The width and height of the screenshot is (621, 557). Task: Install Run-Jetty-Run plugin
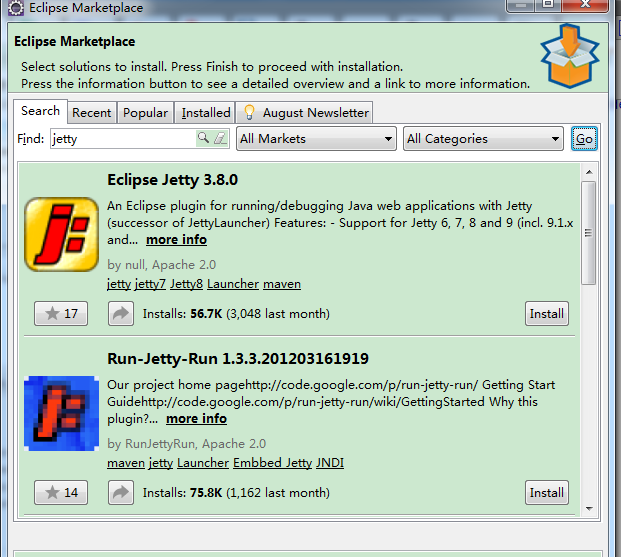[547, 492]
